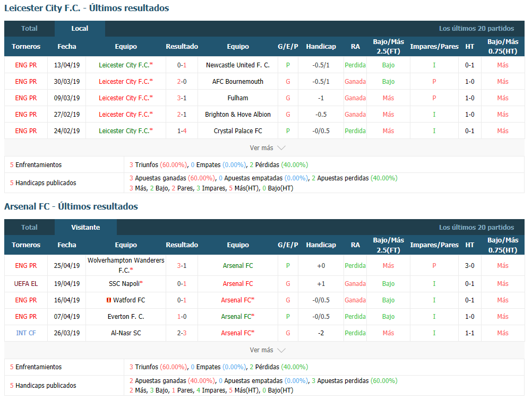Viewport: 532px width, 400px height.
Task: Open Watford FC team link
Action: (129, 300)
